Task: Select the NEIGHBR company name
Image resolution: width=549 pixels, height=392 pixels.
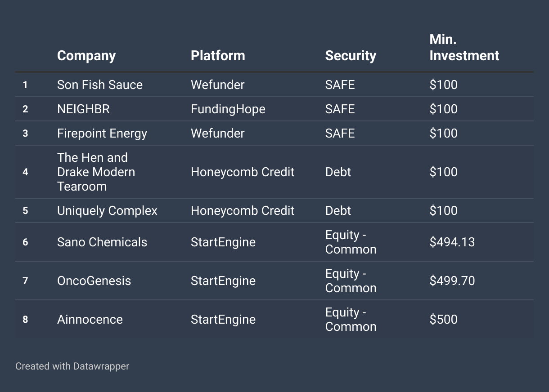Action: point(83,109)
